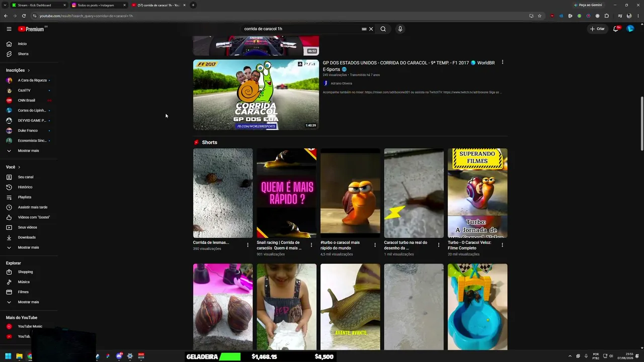Open the YouTube hamburger guide menu

9,29
